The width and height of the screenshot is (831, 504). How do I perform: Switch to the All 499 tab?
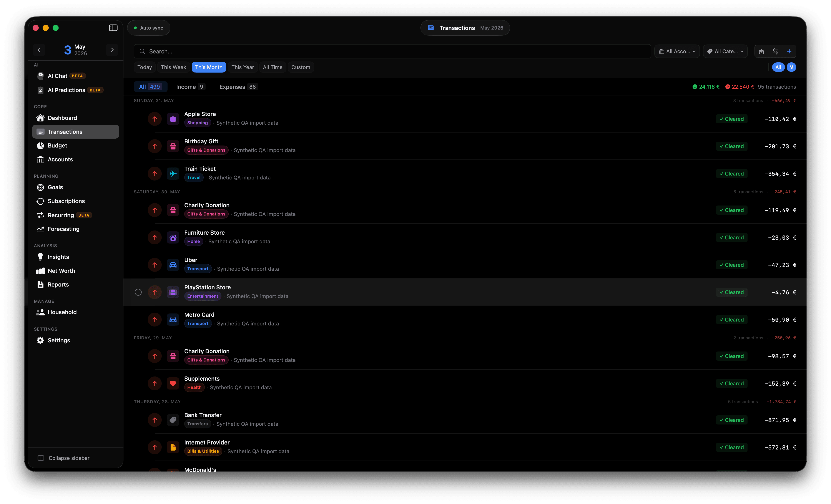pos(150,87)
